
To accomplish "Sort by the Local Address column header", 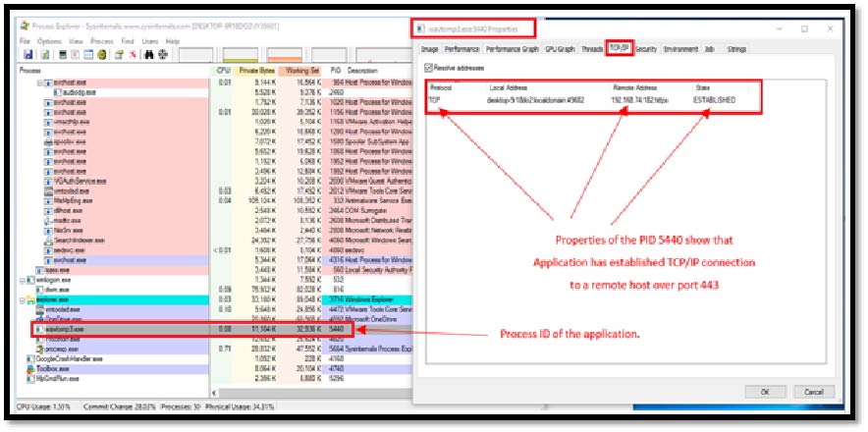I will click(x=548, y=87).
